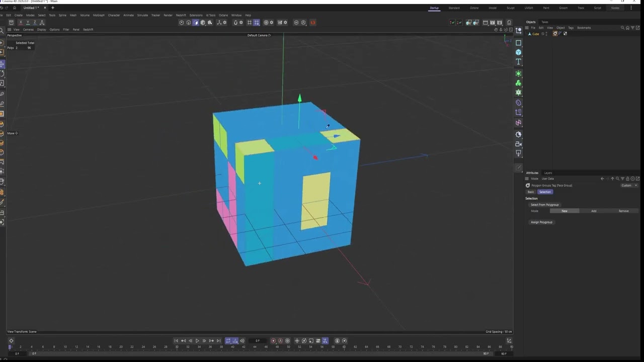The height and width of the screenshot is (362, 644).
Task: Open the Custom dropdown in Attributes
Action: 629,186
